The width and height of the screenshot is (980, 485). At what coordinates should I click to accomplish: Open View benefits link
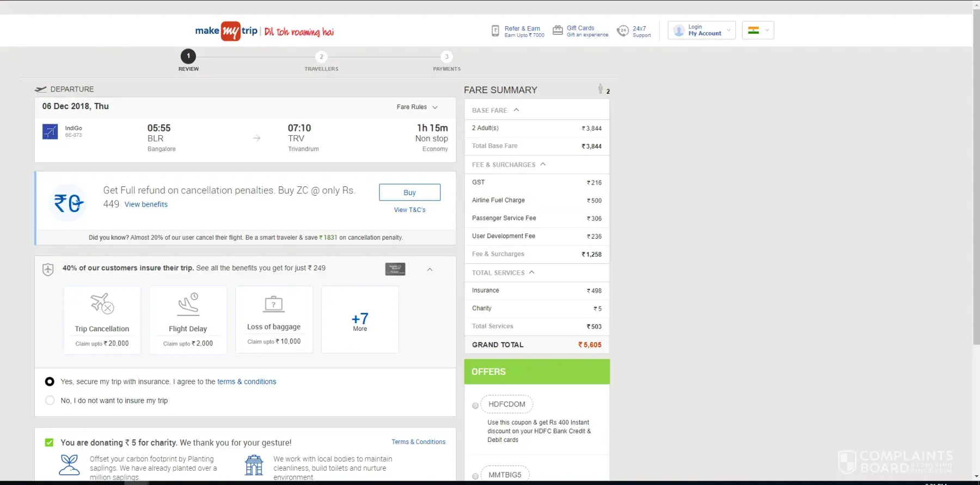[x=146, y=204]
